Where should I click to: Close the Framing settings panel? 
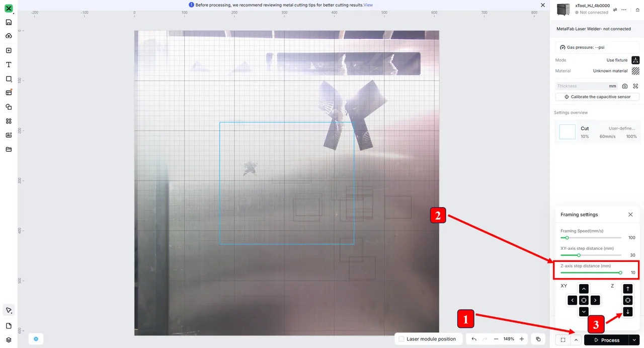pos(630,215)
